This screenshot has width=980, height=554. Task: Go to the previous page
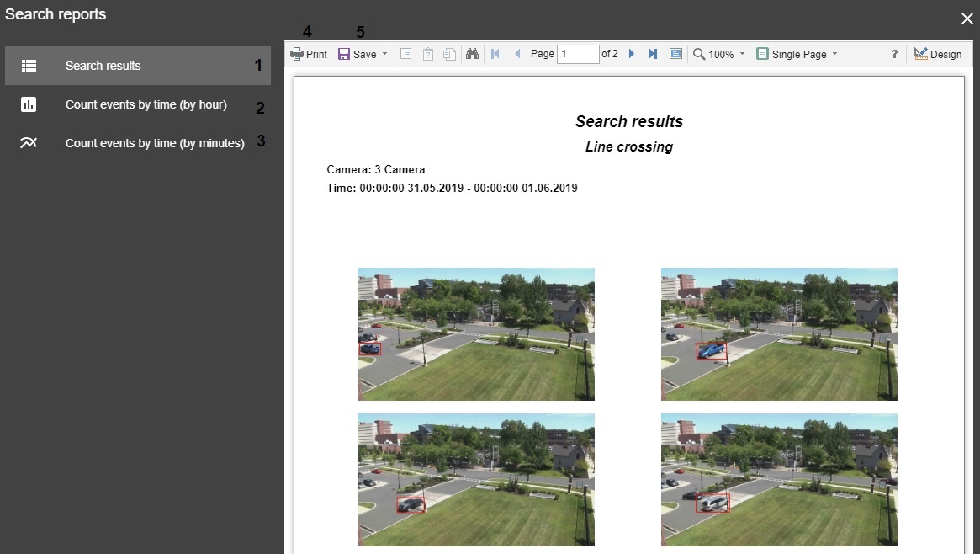click(516, 54)
